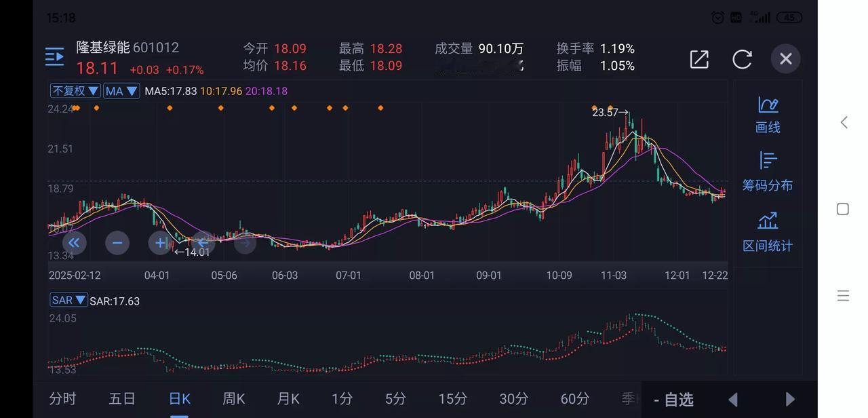
Task: Select the 日K tab
Action: [x=180, y=399]
